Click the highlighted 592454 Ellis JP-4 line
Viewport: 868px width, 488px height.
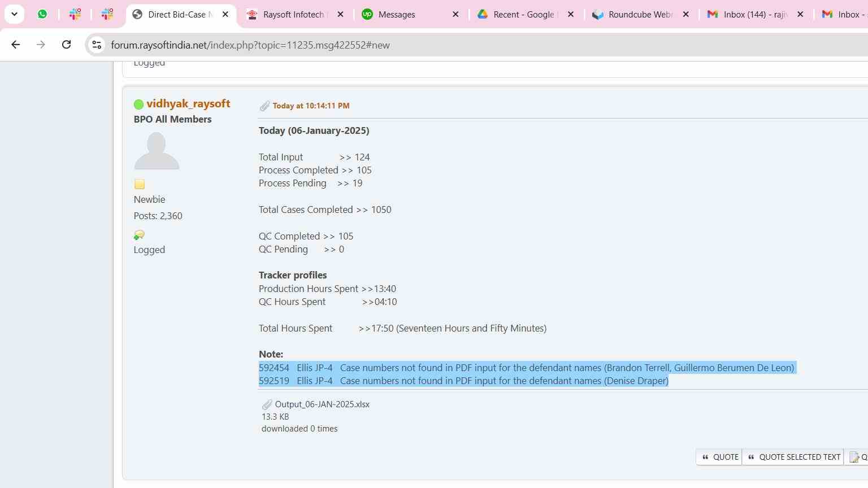[x=527, y=368]
